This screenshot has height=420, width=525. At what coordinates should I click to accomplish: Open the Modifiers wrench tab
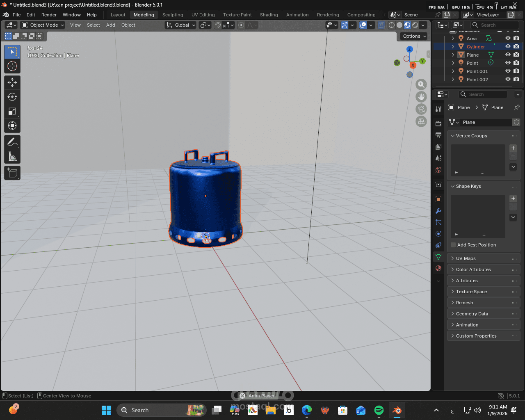[438, 211]
